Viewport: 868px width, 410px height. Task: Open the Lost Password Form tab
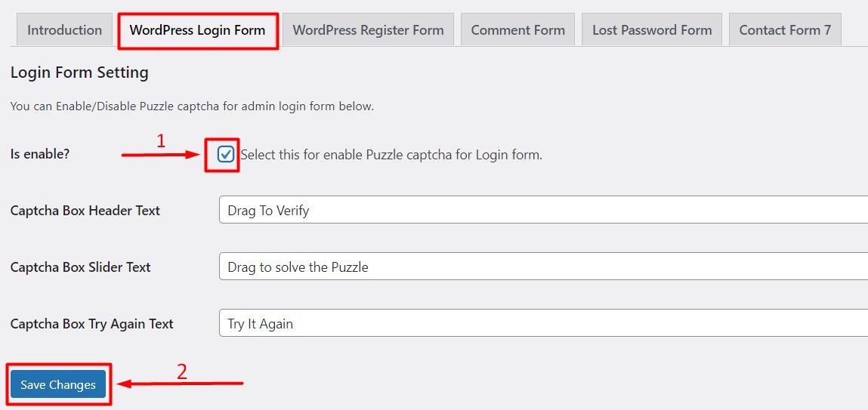652,29
